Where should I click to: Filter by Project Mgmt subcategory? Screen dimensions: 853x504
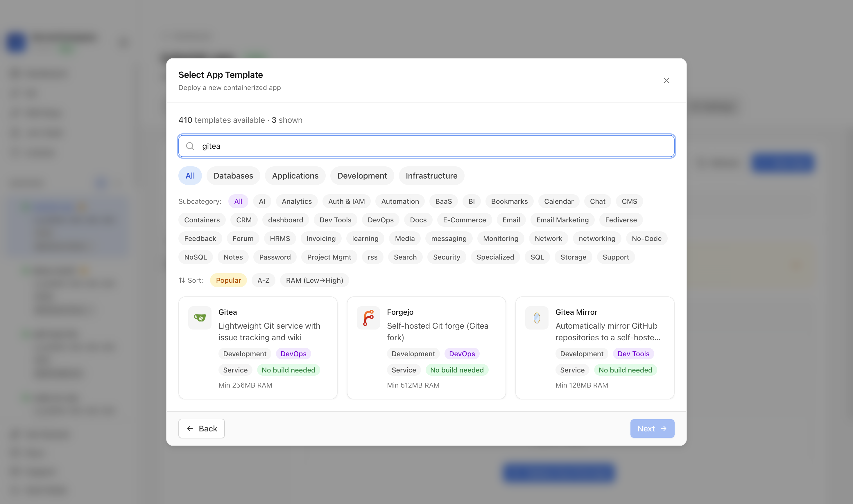329,257
